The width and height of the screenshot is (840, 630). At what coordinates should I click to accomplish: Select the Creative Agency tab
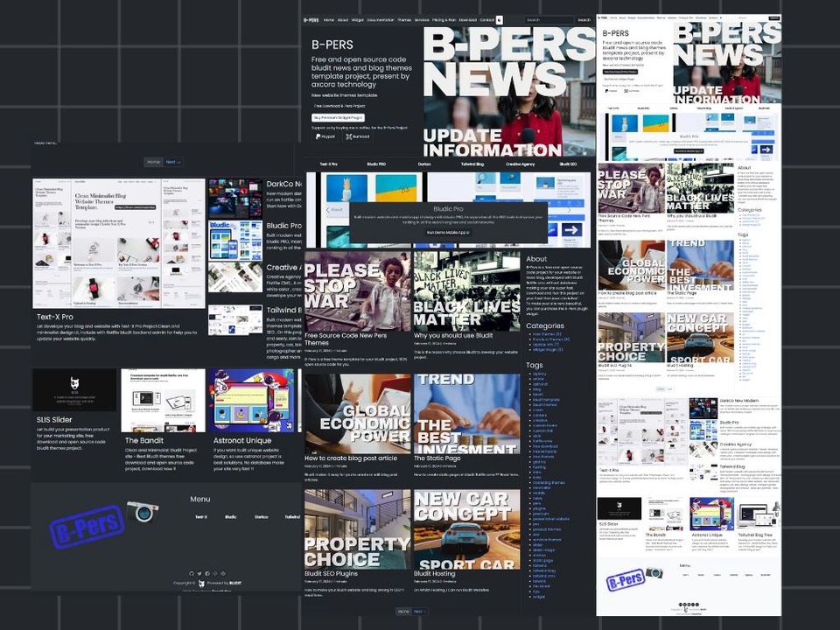point(521,164)
